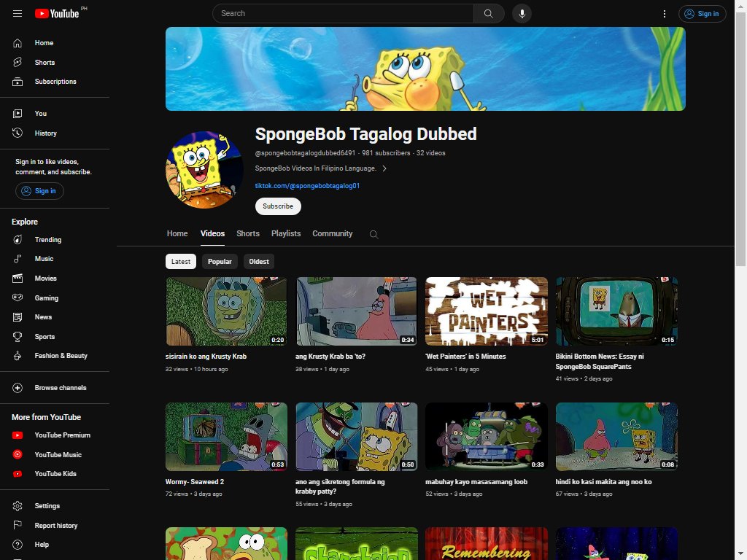This screenshot has width=747, height=560.
Task: Click the Browse channels plus icon
Action: [x=18, y=388]
